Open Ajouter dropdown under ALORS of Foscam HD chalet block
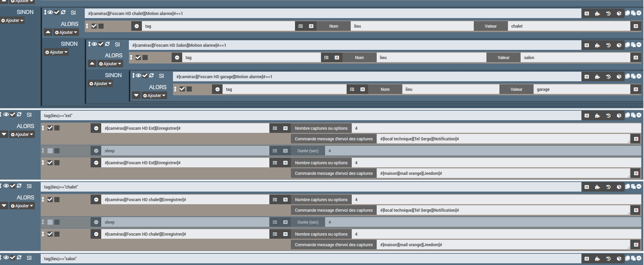This screenshot has width=644, height=265. [x=66, y=32]
